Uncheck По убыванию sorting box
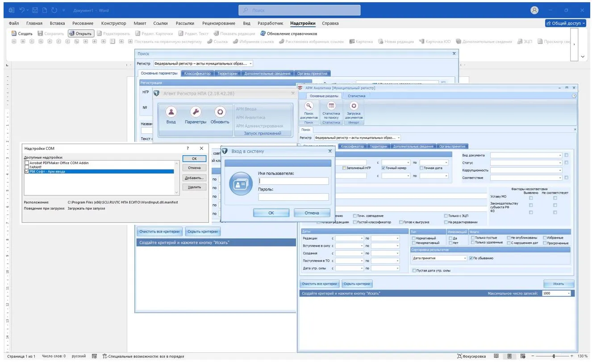This screenshot has height=364, width=592. pyautogui.click(x=471, y=258)
